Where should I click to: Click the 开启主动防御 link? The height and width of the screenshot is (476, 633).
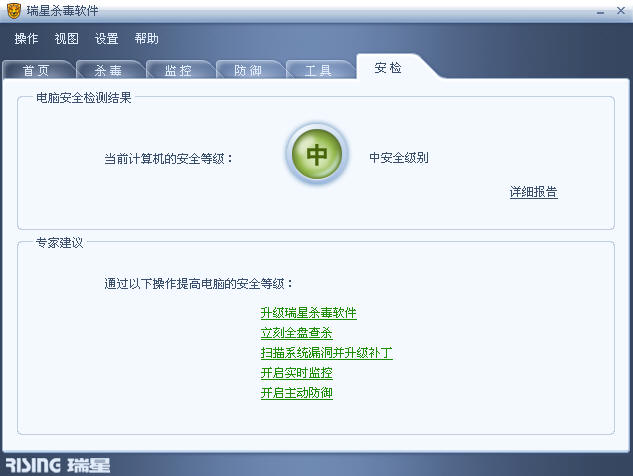297,392
